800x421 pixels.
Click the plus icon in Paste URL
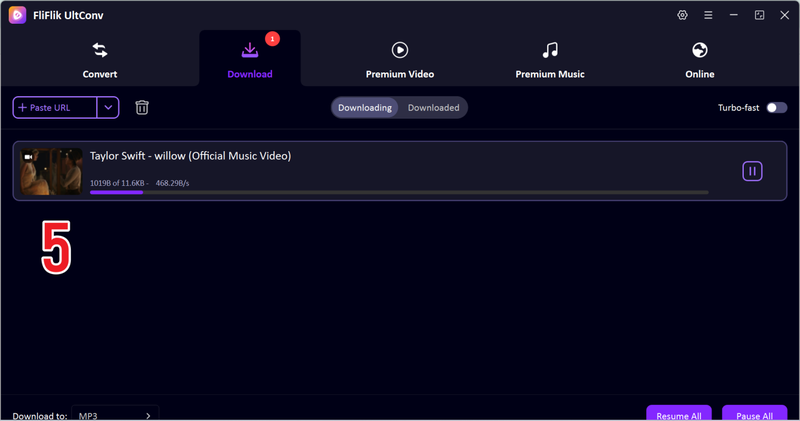click(x=22, y=108)
